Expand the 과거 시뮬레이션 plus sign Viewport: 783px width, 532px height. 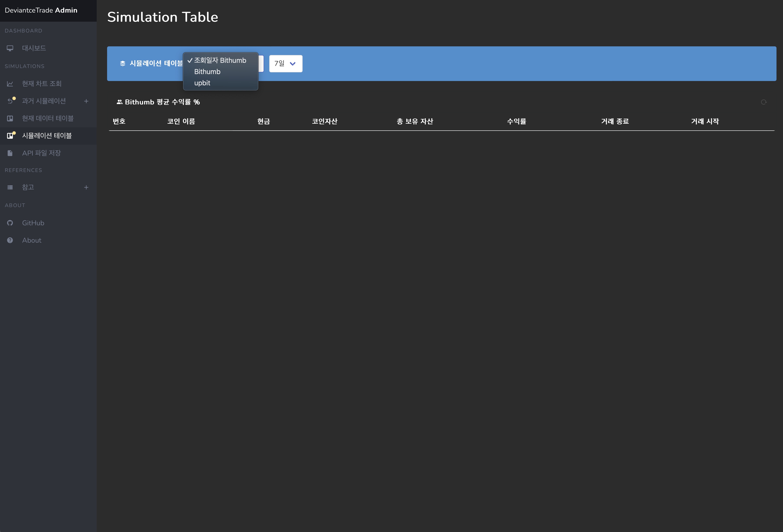pyautogui.click(x=86, y=101)
